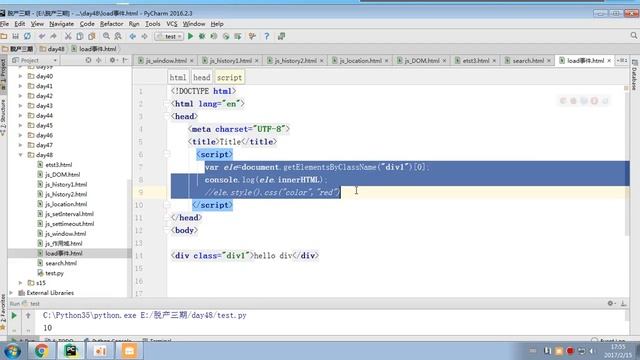The image size is (640, 360).
Task: Click the day48 breadcrumb
Action: [x=52, y=49]
